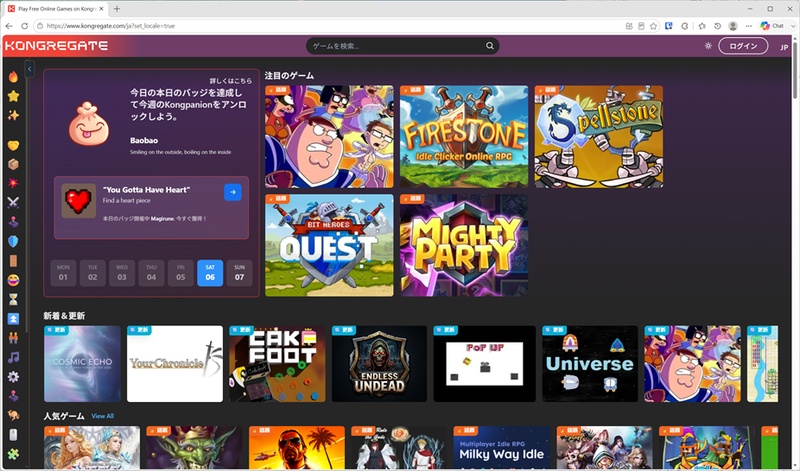The image size is (800, 471).
Task: Open the Endless Undead game card
Action: click(379, 364)
